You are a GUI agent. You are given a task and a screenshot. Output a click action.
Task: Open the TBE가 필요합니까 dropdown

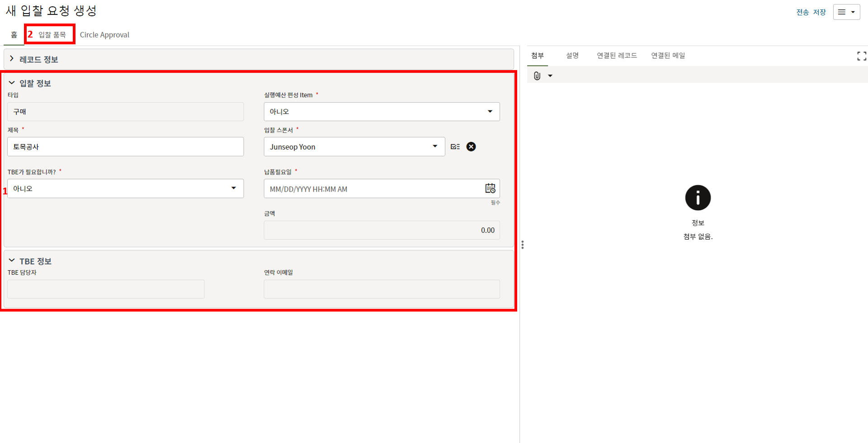(x=125, y=189)
